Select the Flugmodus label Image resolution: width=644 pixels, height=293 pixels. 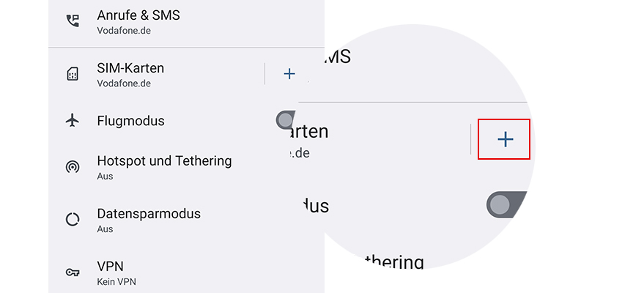pos(130,121)
